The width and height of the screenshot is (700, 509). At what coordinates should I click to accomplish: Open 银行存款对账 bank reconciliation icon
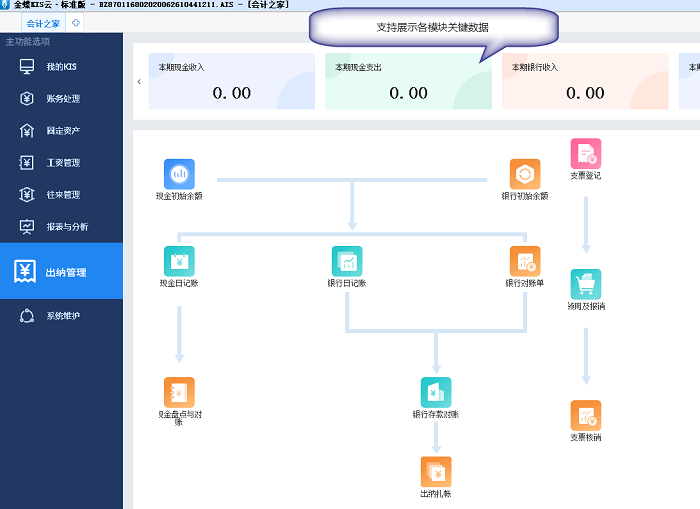[x=436, y=392]
